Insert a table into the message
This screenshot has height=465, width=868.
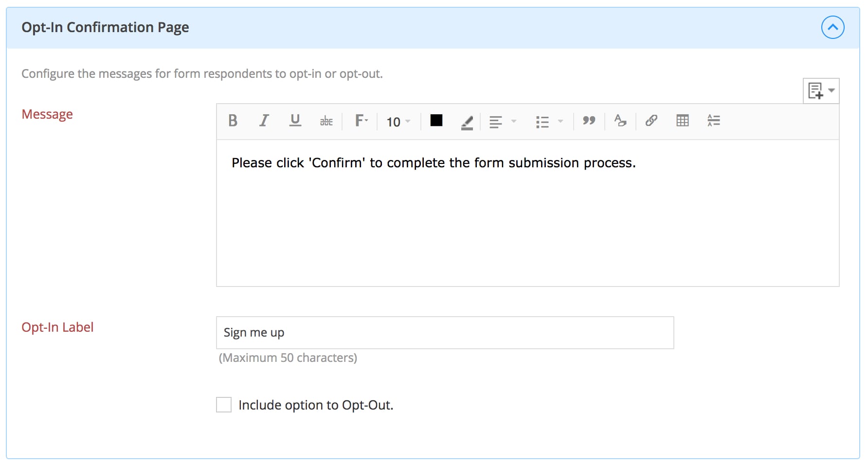tap(682, 121)
